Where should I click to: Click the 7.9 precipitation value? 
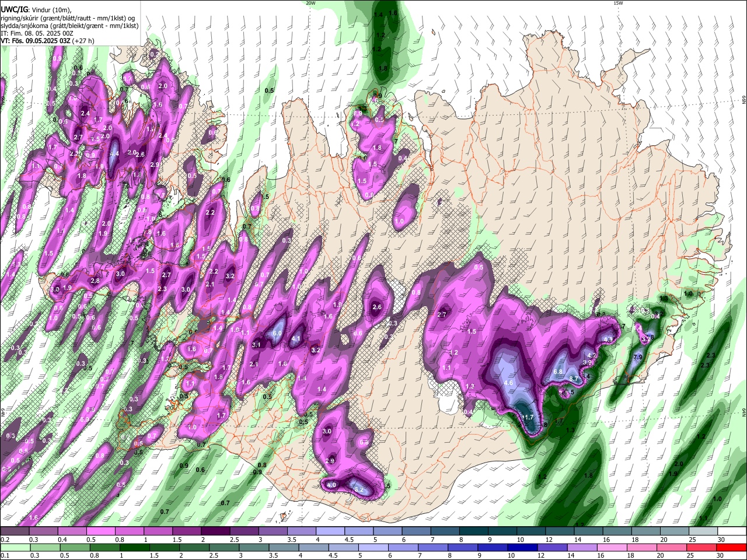tap(638, 357)
